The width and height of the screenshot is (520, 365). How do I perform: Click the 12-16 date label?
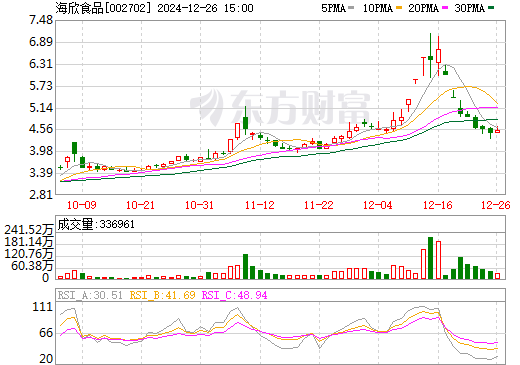coord(438,205)
